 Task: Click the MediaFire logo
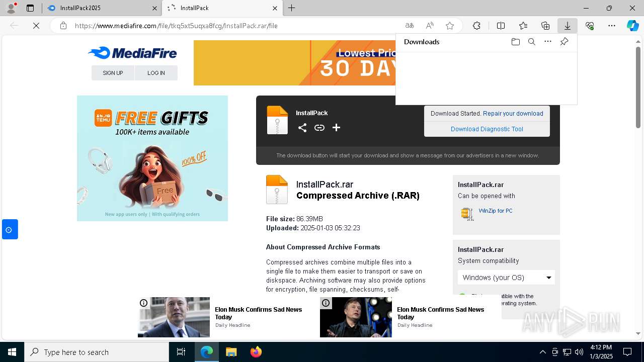[x=132, y=53]
